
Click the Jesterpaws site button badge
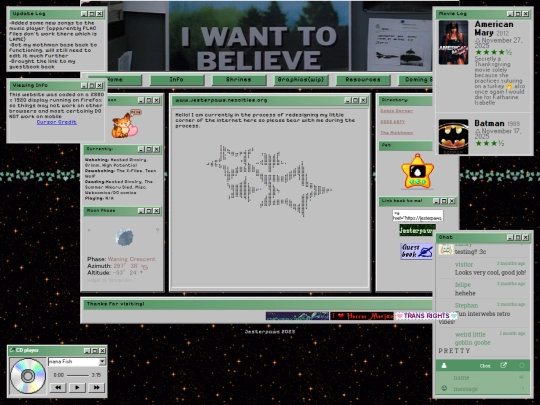coord(417,230)
